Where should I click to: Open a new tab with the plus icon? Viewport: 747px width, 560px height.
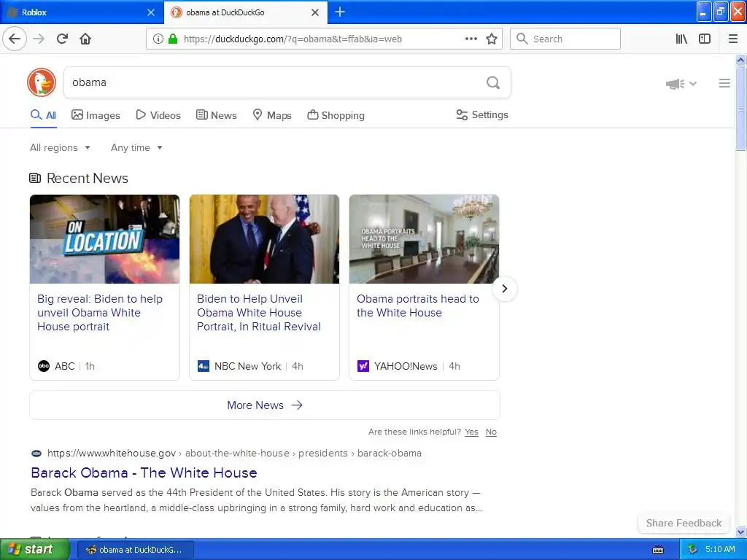340,12
